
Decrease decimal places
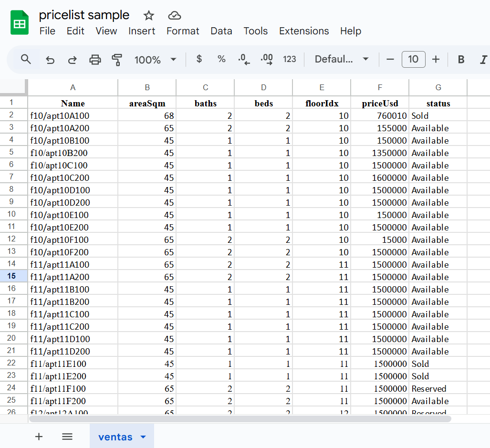click(244, 59)
